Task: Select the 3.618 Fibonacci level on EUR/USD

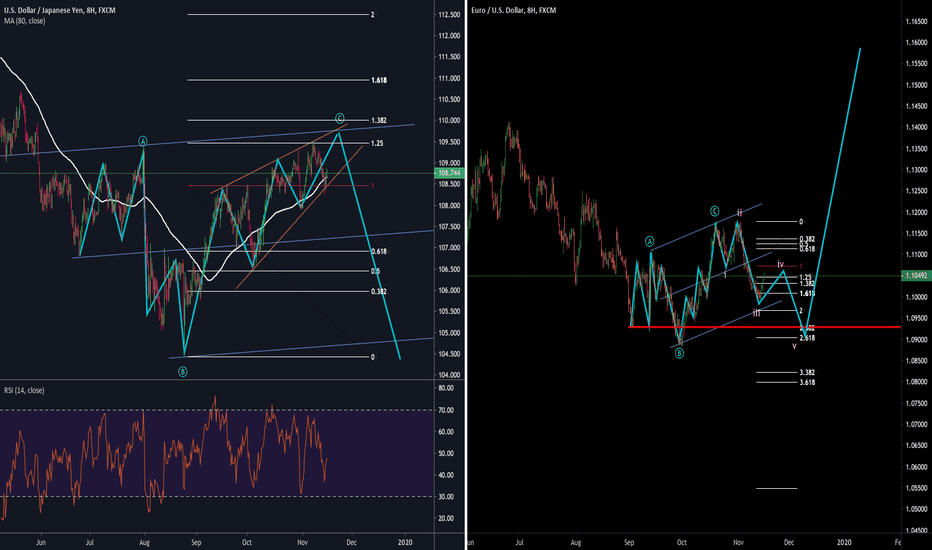Action: 807,382
